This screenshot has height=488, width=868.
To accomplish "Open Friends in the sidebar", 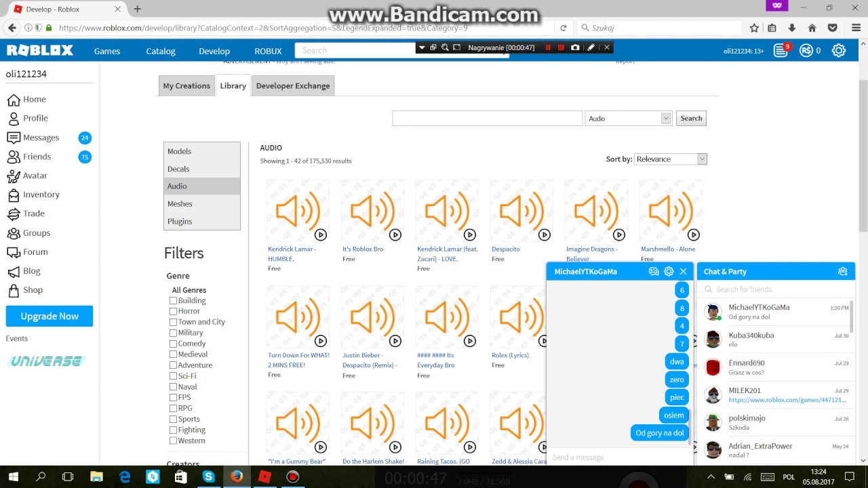I will coord(29,157).
